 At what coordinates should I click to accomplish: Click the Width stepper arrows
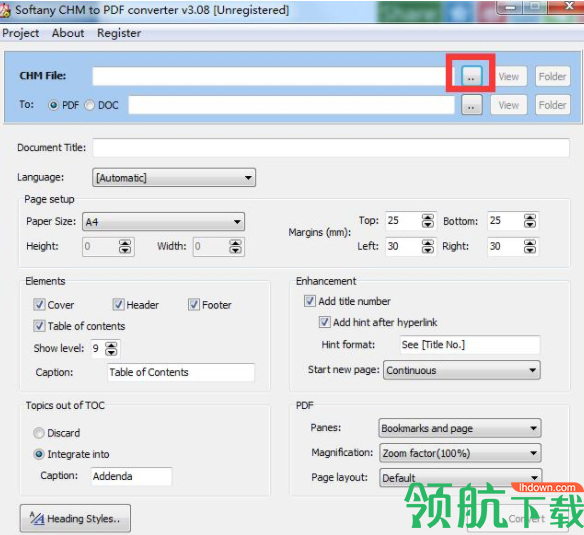[235, 247]
